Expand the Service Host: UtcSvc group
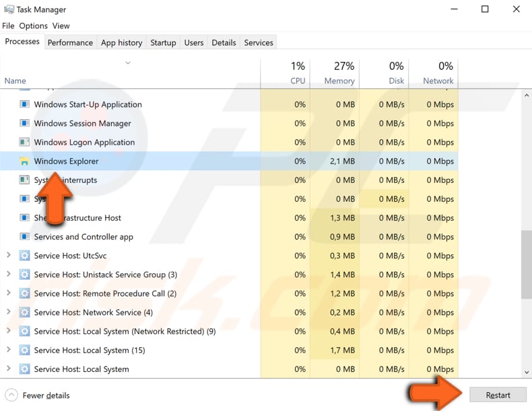532x411 pixels. [8, 256]
